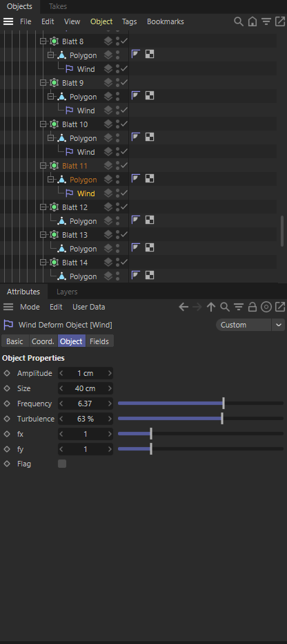The width and height of the screenshot is (287, 644).
Task: Click the Turbulence slider handle
Action: click(222, 419)
